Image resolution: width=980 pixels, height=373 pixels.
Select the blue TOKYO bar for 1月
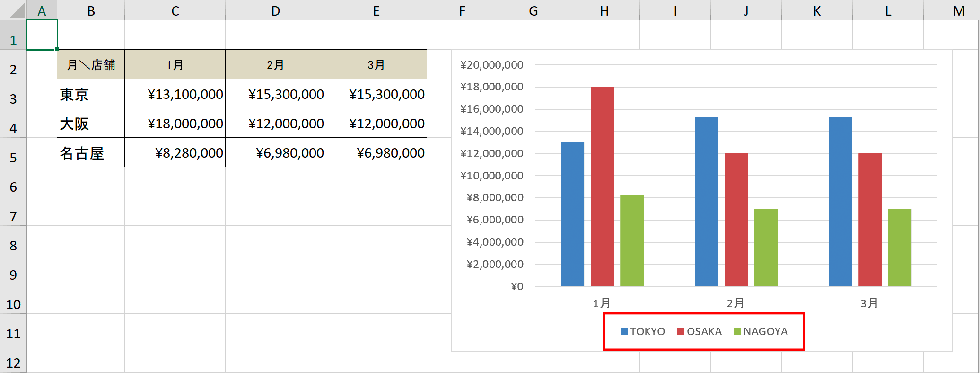tap(572, 213)
